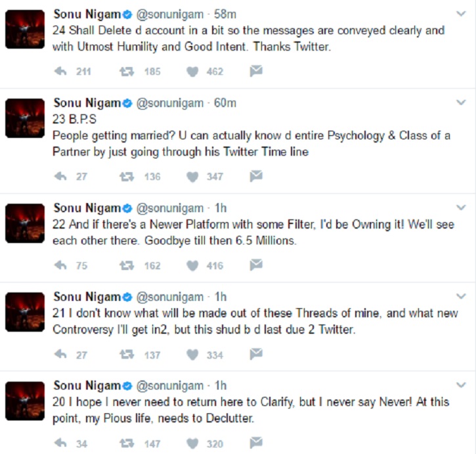The image size is (476, 454).
Task: Reply to tweet 21 with 27 replies
Action: click(x=61, y=355)
